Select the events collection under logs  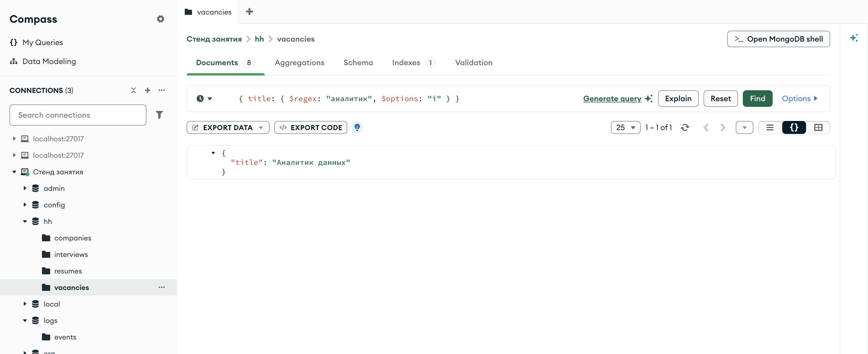click(65, 337)
